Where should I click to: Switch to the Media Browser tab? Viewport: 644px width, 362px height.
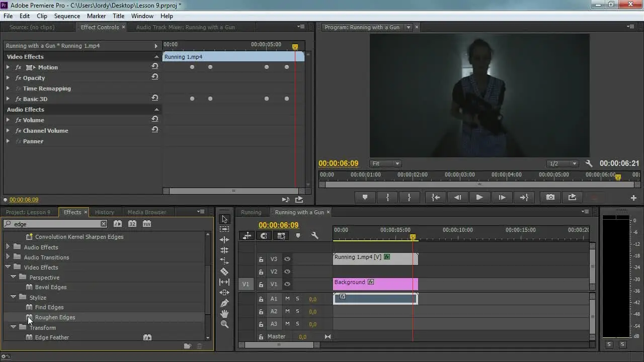(146, 212)
